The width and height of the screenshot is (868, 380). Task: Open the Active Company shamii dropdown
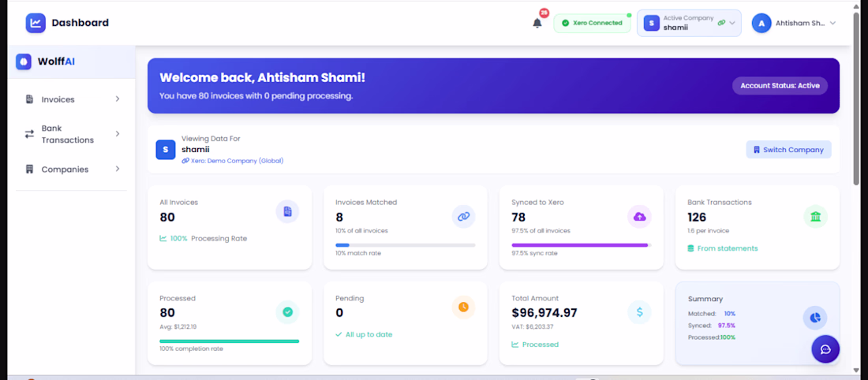pyautogui.click(x=689, y=23)
